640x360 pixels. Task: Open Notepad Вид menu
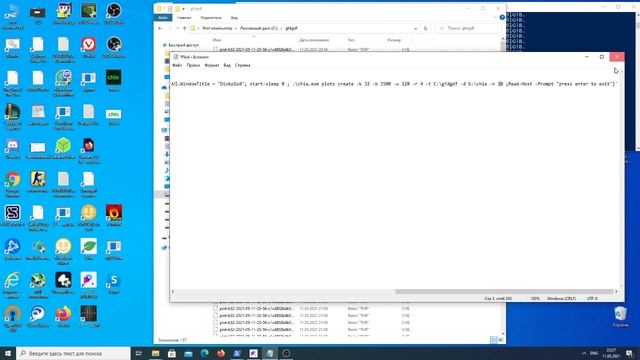pyautogui.click(x=227, y=65)
